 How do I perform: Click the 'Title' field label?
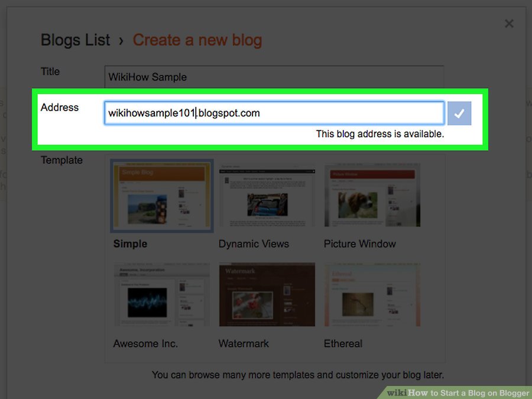[50, 72]
